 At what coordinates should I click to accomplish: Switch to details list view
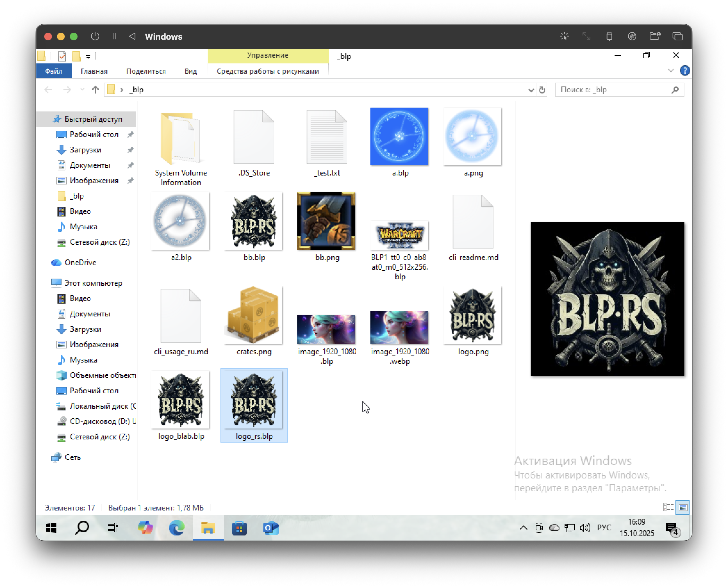[x=668, y=507]
